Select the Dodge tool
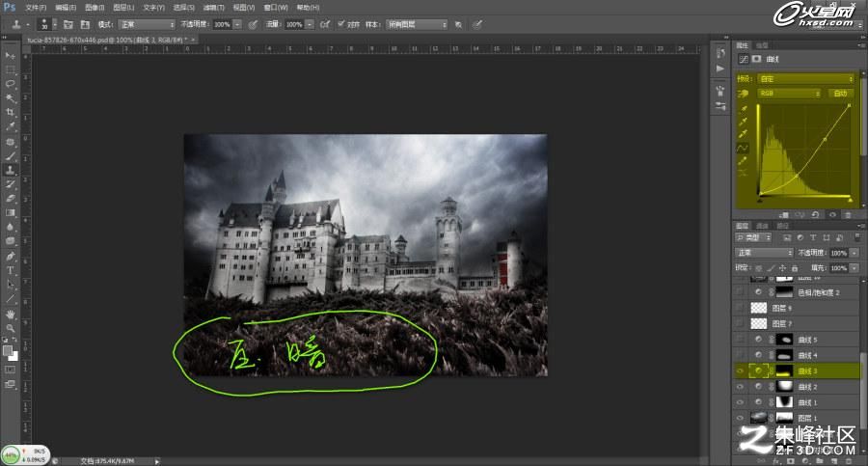 [10, 241]
